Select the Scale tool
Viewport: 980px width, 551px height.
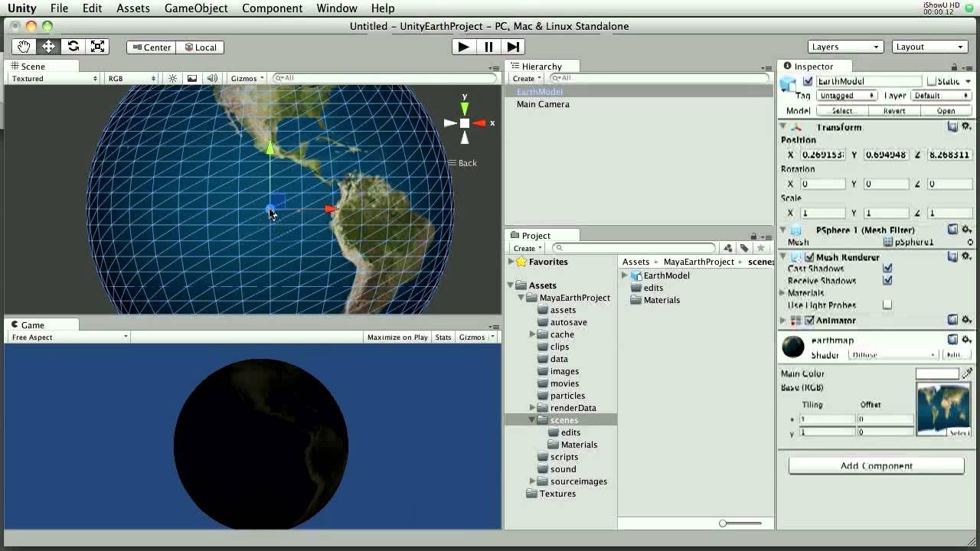click(x=97, y=47)
